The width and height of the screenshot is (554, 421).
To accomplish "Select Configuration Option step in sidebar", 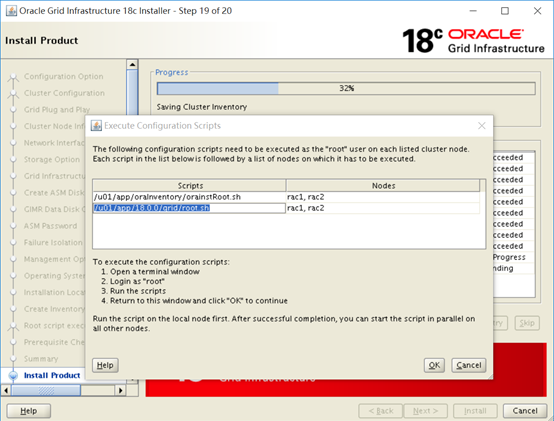I will [64, 76].
